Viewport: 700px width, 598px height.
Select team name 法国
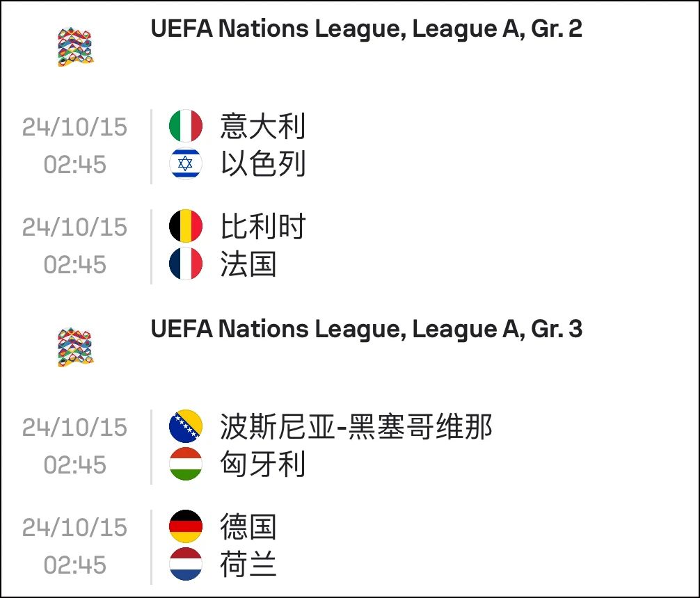pyautogui.click(x=248, y=264)
